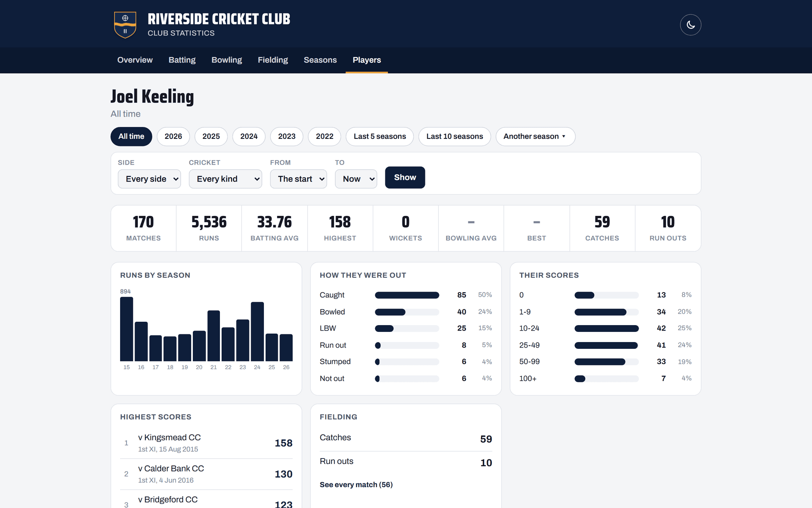The height and width of the screenshot is (508, 812).
Task: Expand the Another season dropdown
Action: coord(535,136)
